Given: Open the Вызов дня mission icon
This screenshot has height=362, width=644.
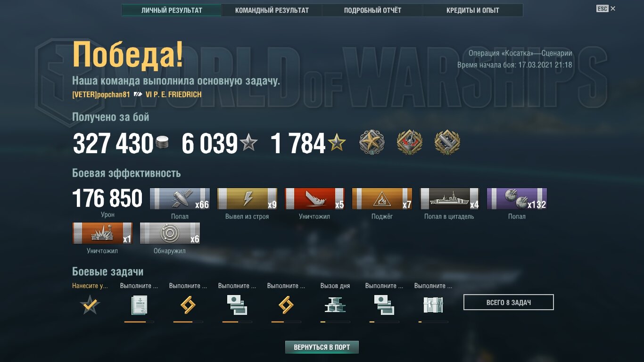Looking at the screenshot, I should point(335,305).
